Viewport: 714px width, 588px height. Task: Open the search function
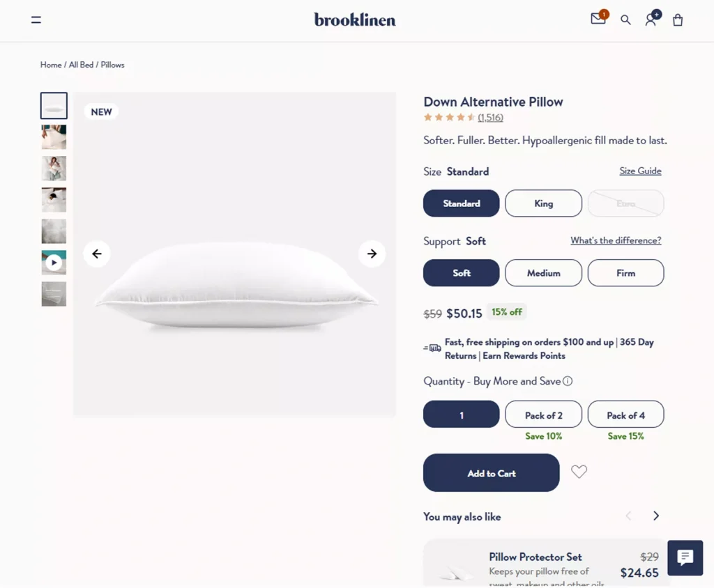click(x=625, y=20)
